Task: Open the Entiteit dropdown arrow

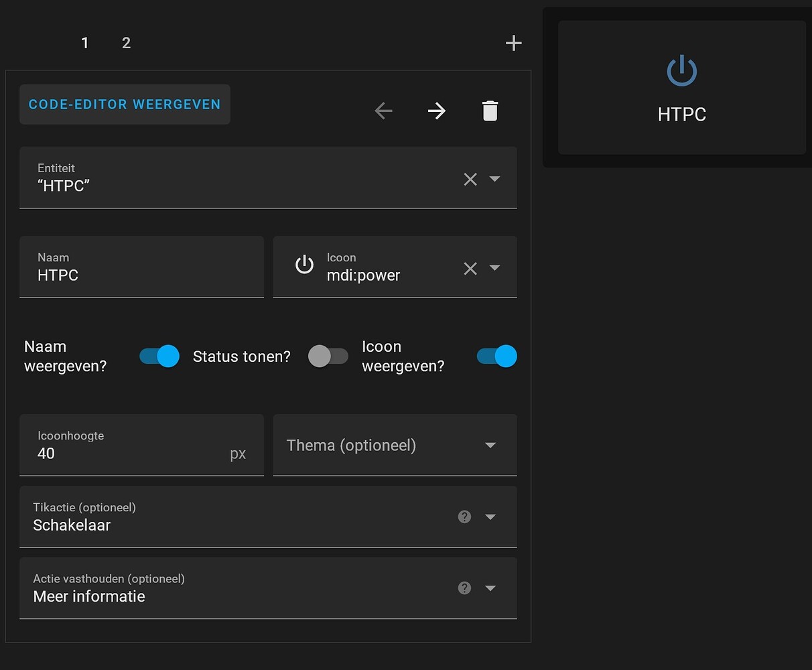Action: point(495,179)
